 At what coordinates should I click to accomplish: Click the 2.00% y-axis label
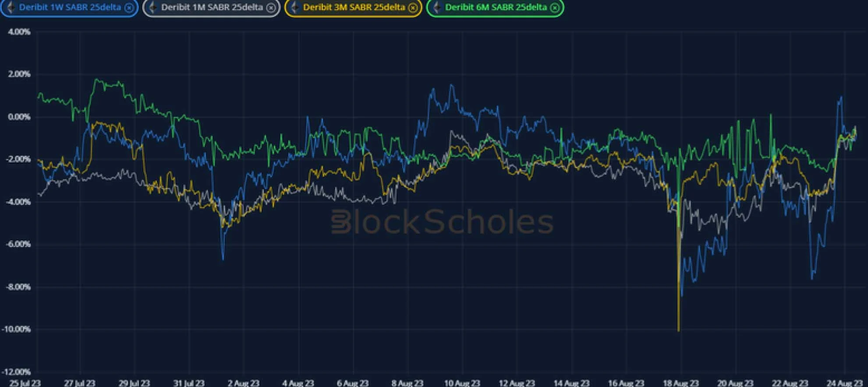[x=19, y=74]
